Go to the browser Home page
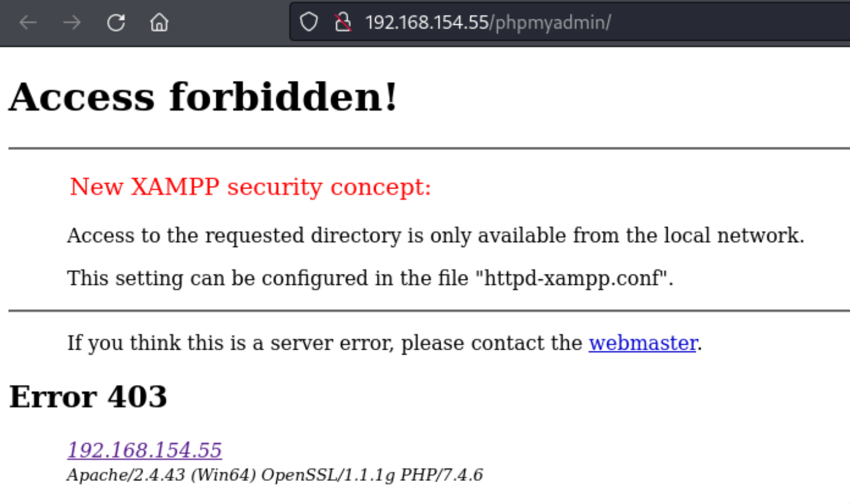 [x=160, y=23]
